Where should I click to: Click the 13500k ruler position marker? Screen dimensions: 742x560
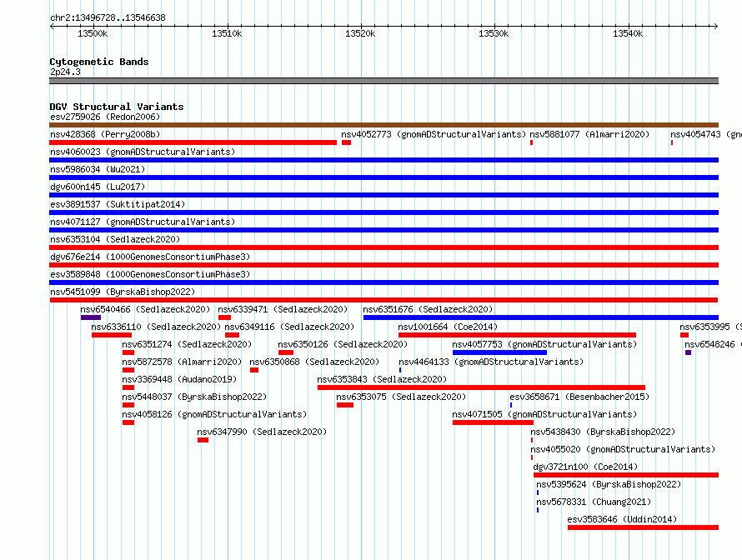(x=93, y=33)
